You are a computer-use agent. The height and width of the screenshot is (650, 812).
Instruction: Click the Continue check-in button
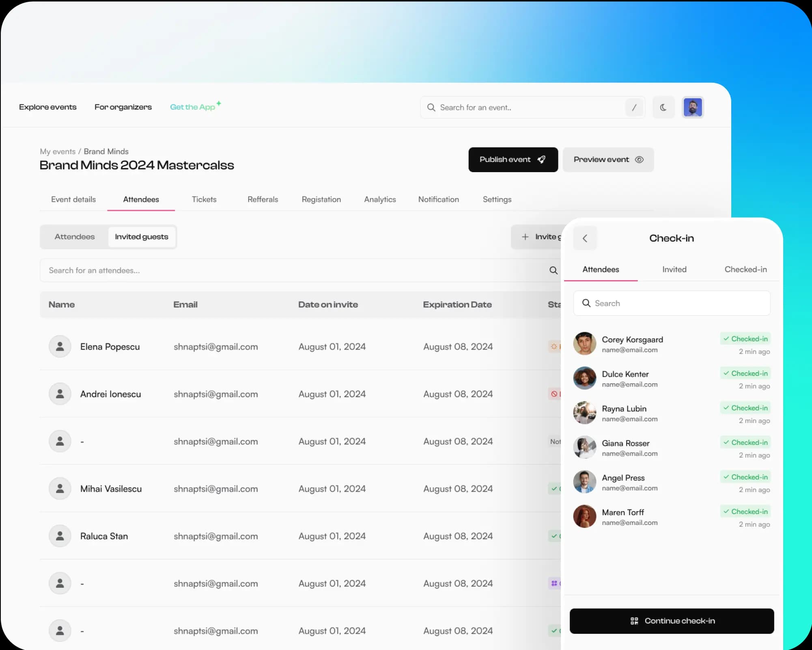[x=672, y=621]
